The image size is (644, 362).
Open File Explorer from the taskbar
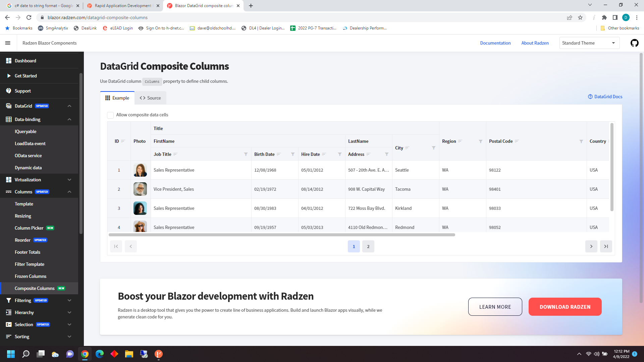point(129,354)
